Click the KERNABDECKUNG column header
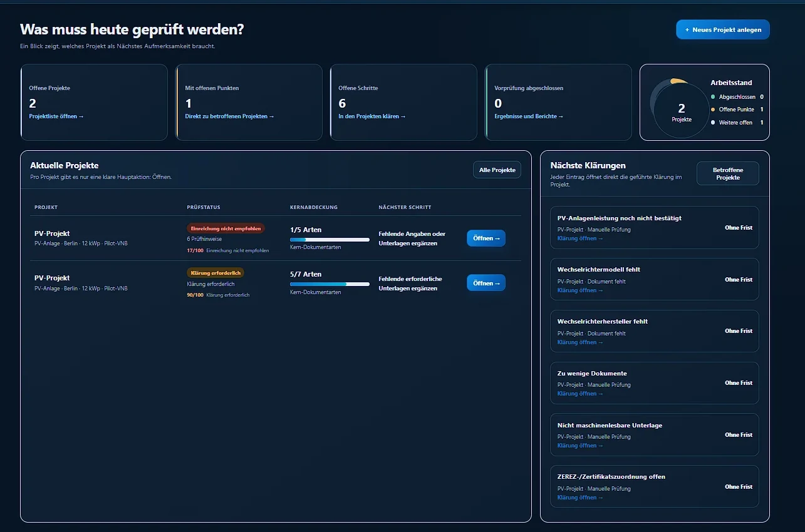The width and height of the screenshot is (805, 532). click(314, 207)
